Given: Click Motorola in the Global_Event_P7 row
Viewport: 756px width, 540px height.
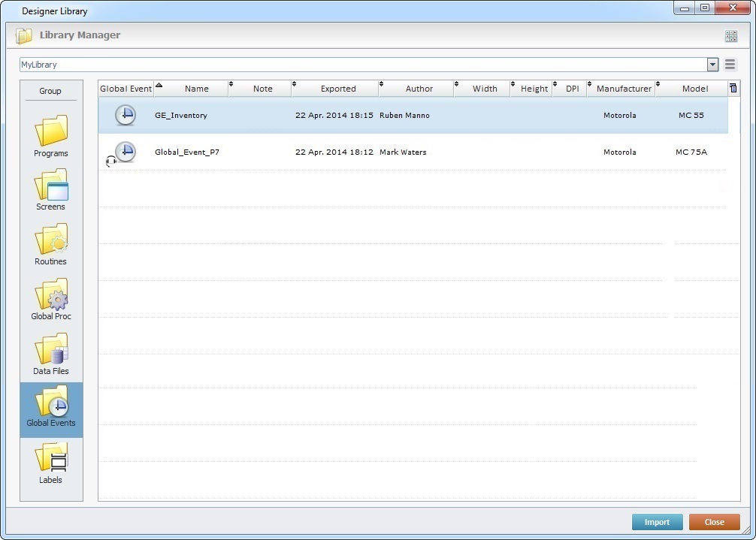Looking at the screenshot, I should pos(619,152).
